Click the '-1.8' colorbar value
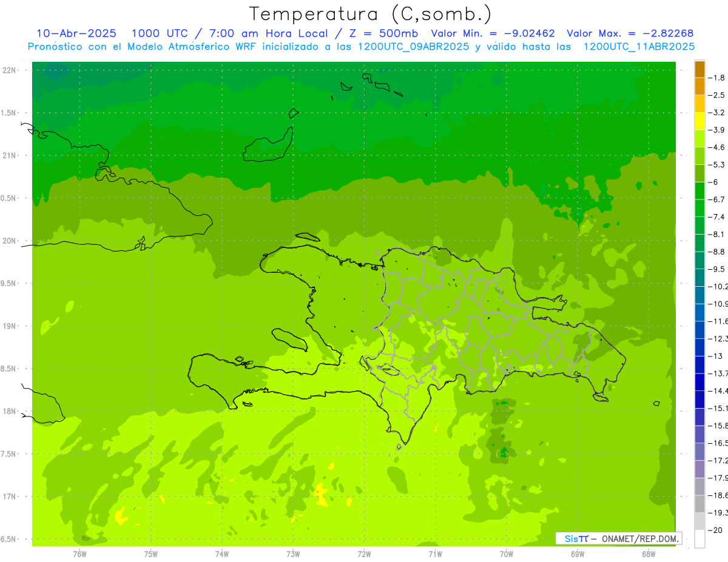 coord(717,78)
